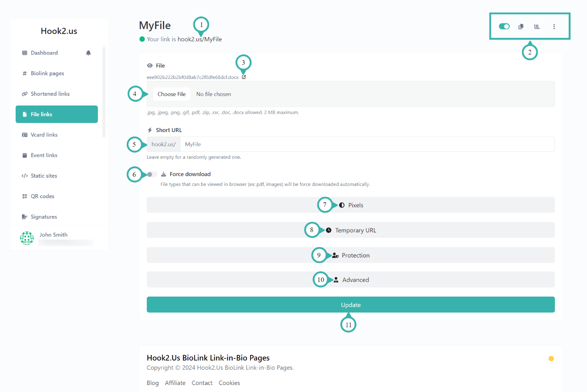Open the Protection settings panel
Screen dimensions: 587x392
click(x=350, y=255)
